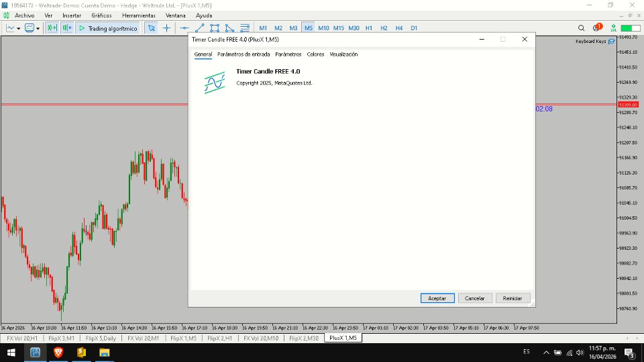Switch chart to H4 timeframe
This screenshot has width=644, height=362.
point(398,28)
